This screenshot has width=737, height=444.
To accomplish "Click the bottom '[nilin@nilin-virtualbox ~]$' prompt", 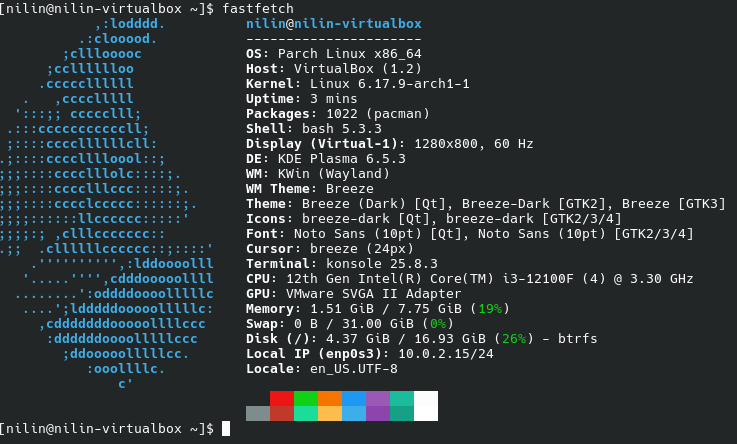I will pos(107,429).
